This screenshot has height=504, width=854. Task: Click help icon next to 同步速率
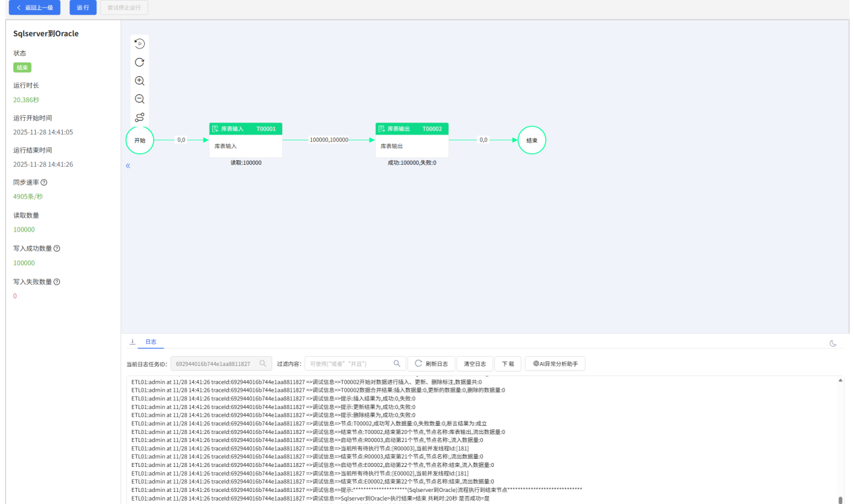click(x=44, y=182)
